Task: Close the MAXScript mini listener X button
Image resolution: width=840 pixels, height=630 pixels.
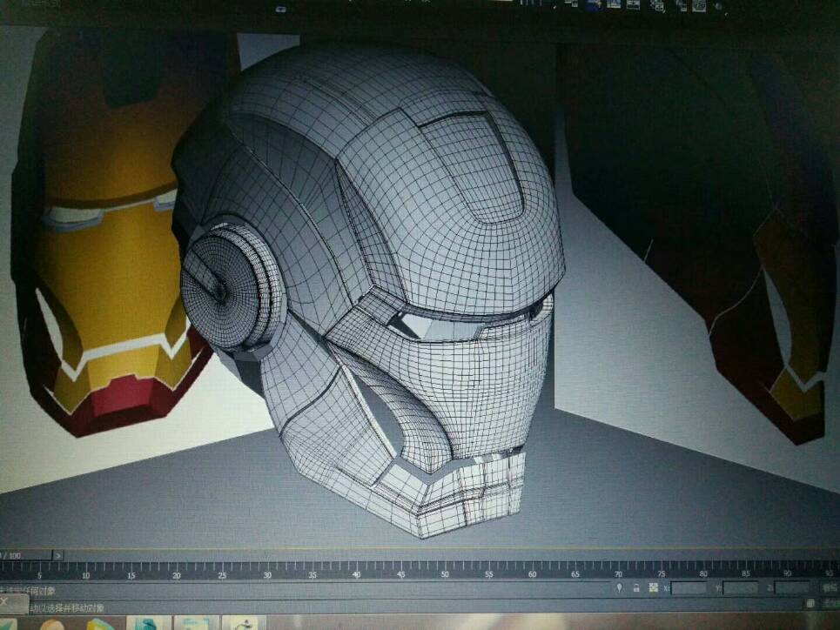Action: click(x=4, y=601)
